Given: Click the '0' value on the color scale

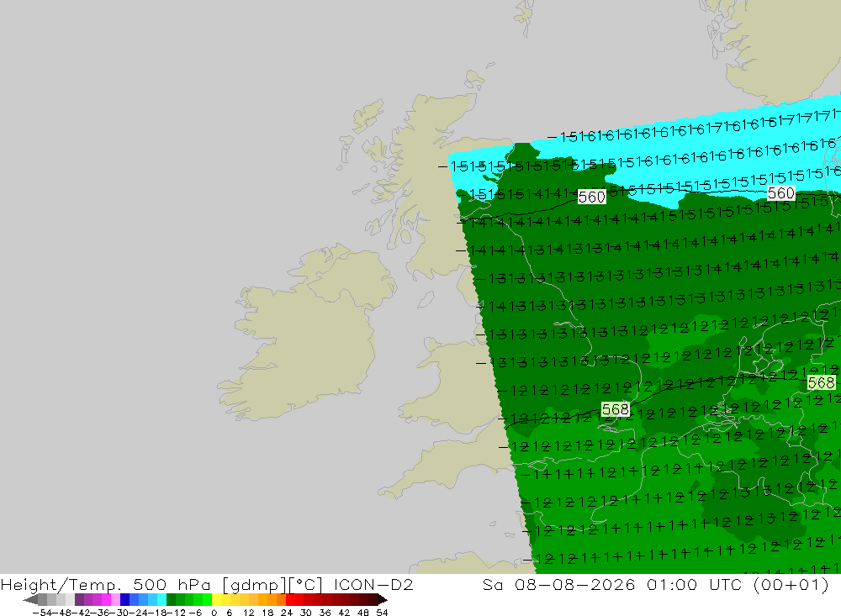Looking at the screenshot, I should coord(214,613).
